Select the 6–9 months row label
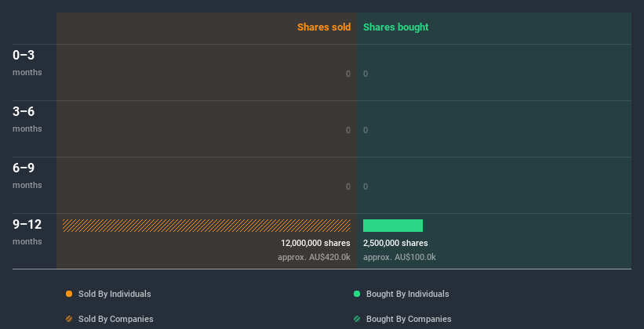This screenshot has height=329, width=644. 27,175
